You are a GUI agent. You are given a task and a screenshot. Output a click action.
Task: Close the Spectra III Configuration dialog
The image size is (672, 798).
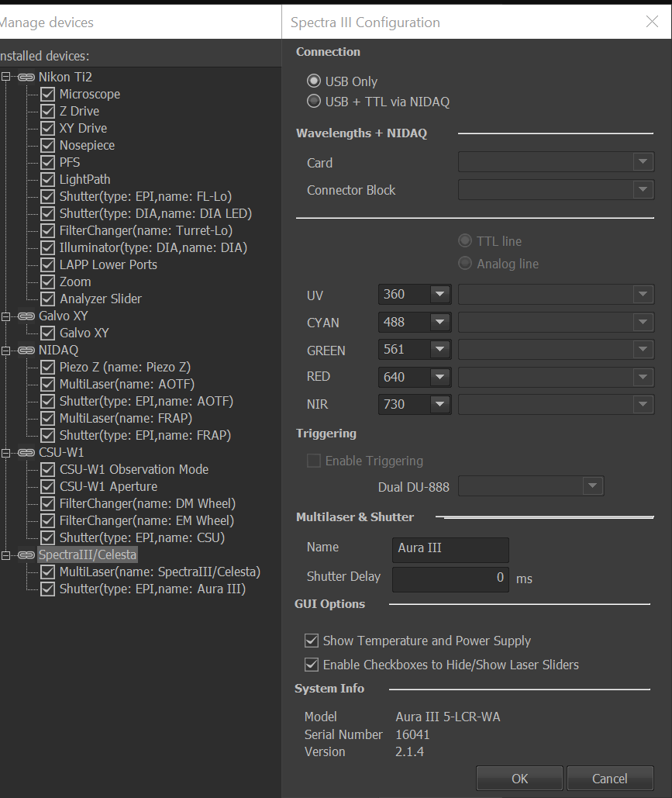(x=652, y=22)
